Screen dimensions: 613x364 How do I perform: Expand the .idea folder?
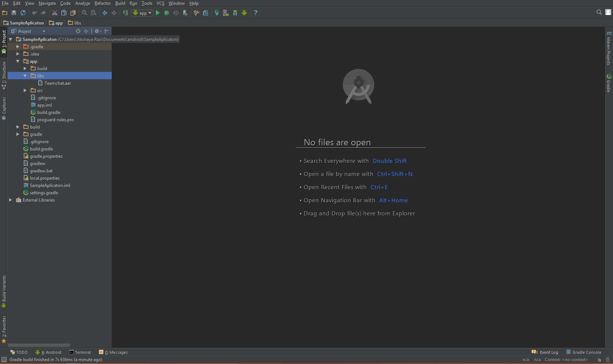(18, 54)
